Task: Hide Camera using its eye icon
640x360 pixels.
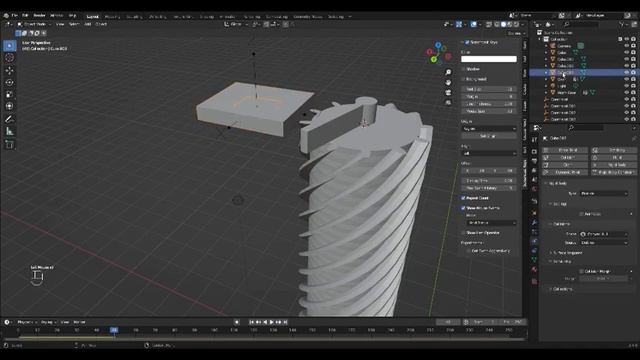Action: click(x=627, y=46)
